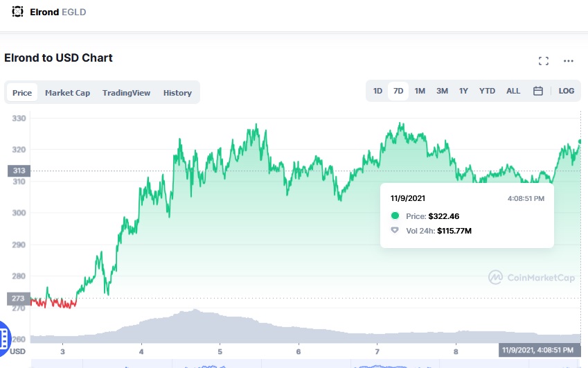588x368 pixels.
Task: Open the calendar date range picker
Action: click(x=537, y=91)
